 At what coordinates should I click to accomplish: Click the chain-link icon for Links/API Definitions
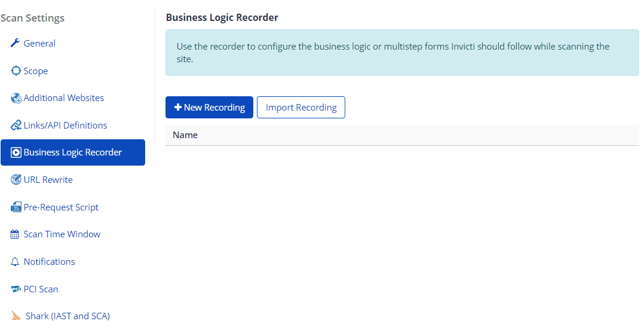click(x=16, y=126)
